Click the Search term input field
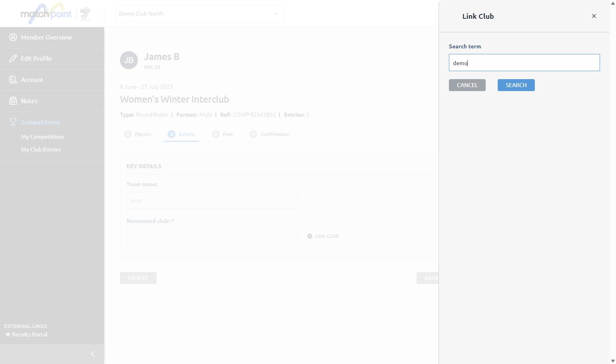This screenshot has height=364, width=616. pos(524,63)
